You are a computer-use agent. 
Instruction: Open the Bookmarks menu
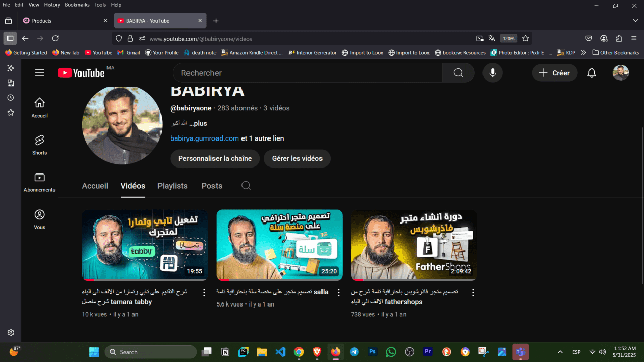pyautogui.click(x=77, y=5)
